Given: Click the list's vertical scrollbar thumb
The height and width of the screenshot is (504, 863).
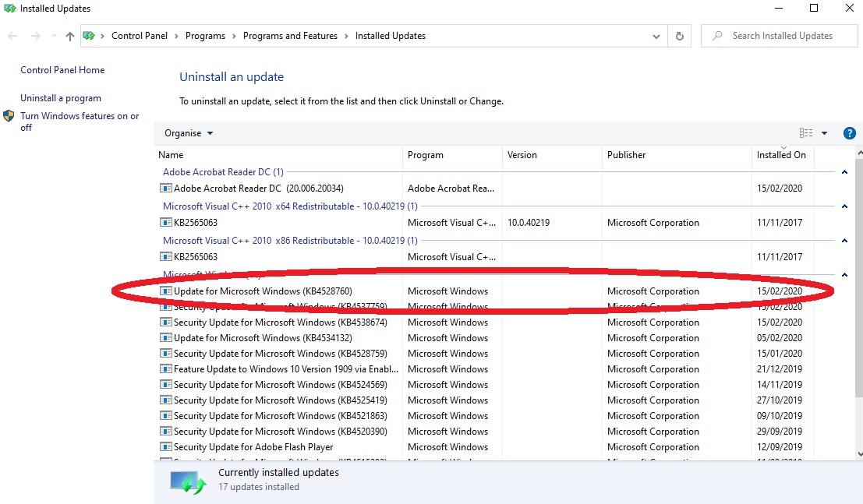Looking at the screenshot, I should coord(858,277).
